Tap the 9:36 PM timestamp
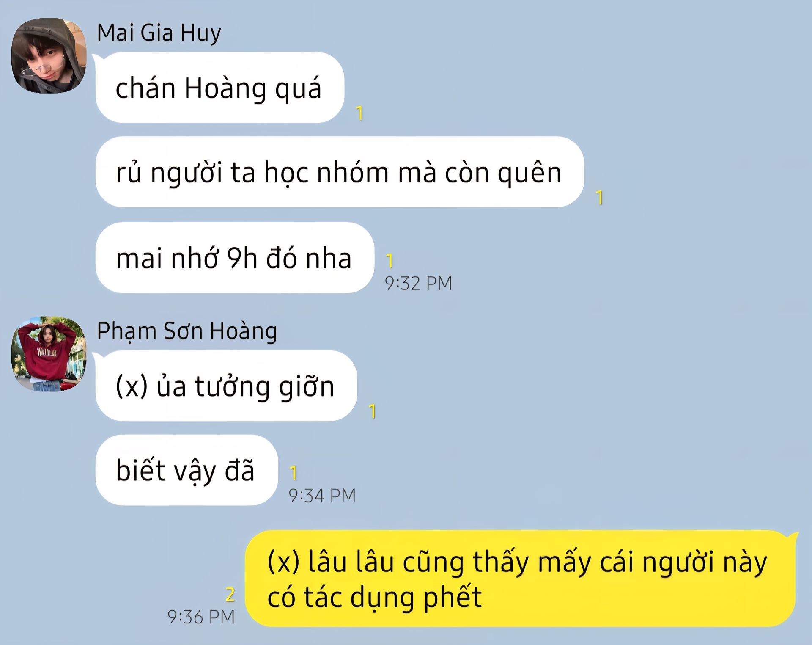Viewport: 812px width, 645px height. pos(201,617)
